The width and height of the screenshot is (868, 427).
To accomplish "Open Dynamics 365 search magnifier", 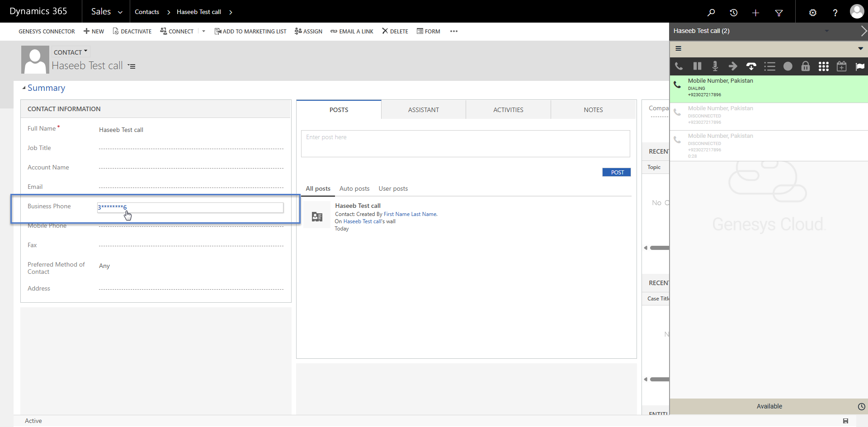I will 711,13.
